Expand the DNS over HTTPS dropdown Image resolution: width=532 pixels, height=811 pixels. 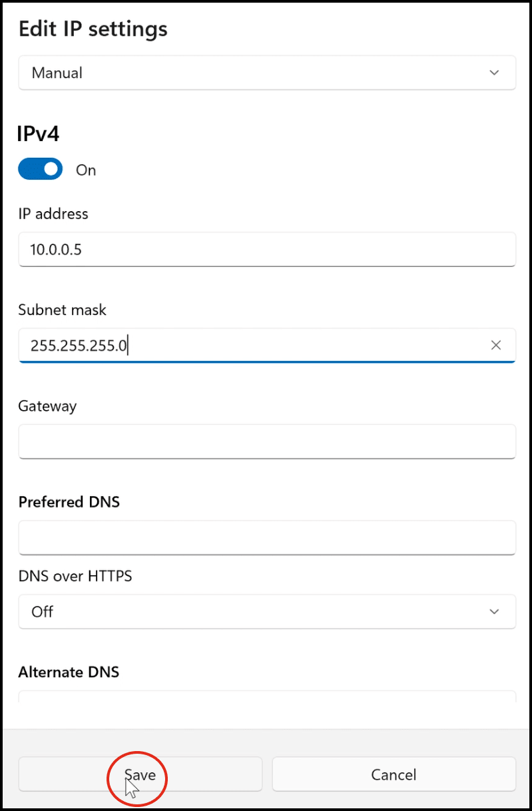pos(266,611)
